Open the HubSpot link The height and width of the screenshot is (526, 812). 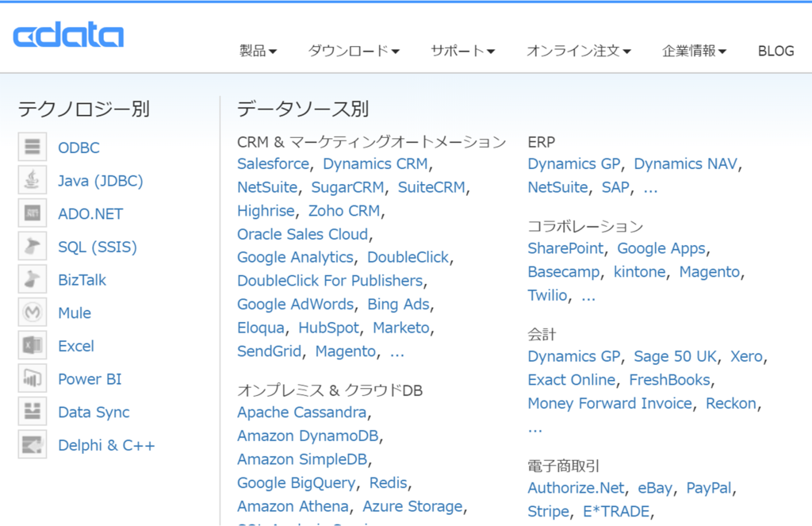pos(329,328)
